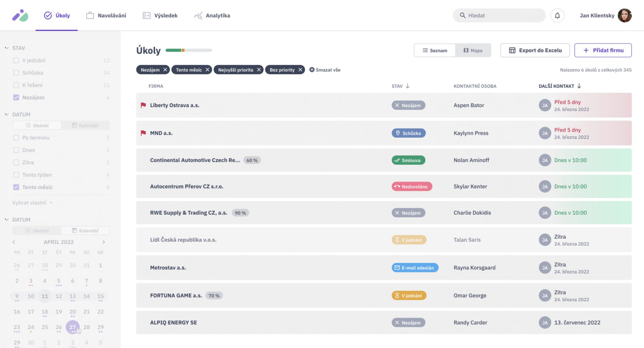Remove the Nezájem filter chip
The image size is (644, 348).
(x=165, y=70)
